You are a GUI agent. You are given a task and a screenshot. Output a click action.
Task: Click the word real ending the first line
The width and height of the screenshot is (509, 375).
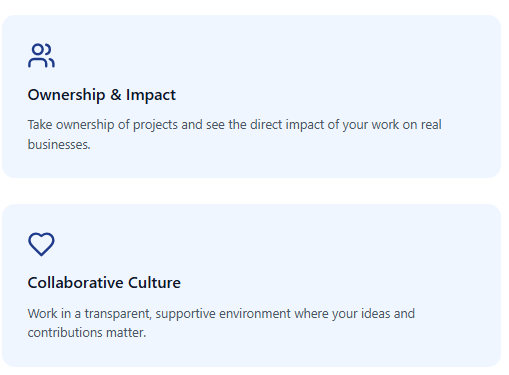431,125
